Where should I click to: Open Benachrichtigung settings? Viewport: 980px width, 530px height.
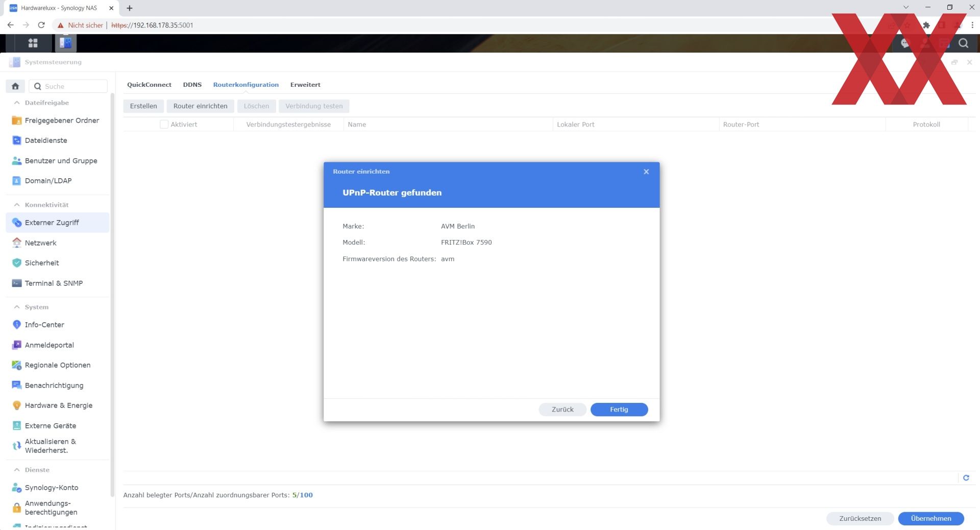click(58, 386)
